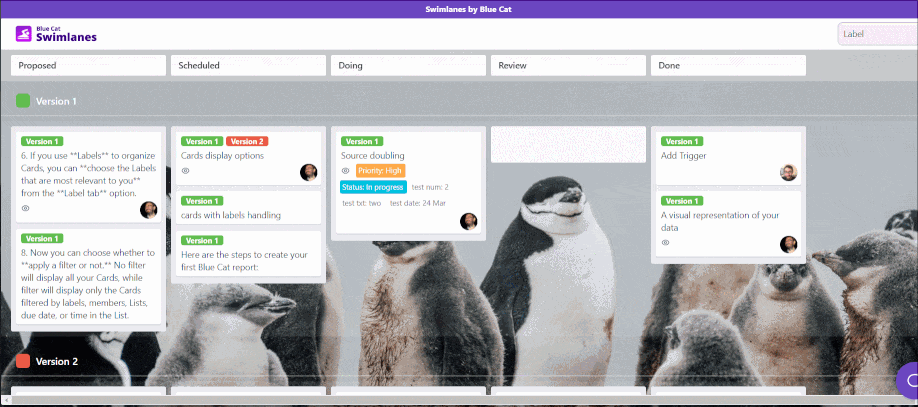Click the member avatar on Source doubling card
The image size is (918, 407).
468,221
